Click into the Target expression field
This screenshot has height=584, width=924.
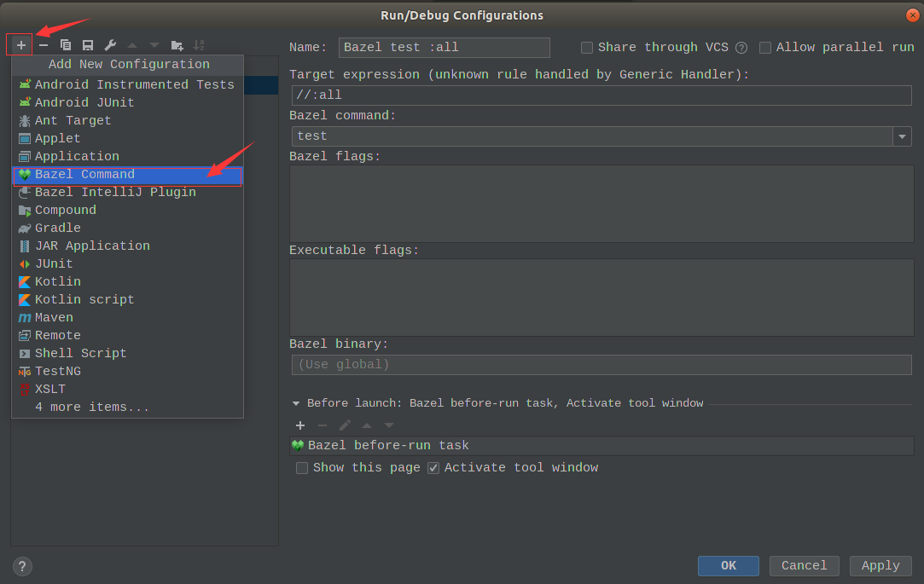tap(601, 95)
